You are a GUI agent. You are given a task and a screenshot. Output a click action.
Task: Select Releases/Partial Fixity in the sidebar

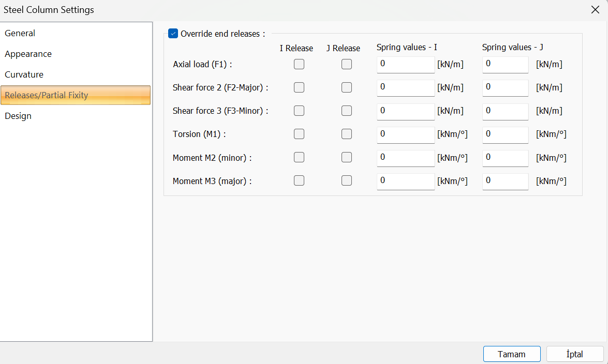pyautogui.click(x=76, y=95)
